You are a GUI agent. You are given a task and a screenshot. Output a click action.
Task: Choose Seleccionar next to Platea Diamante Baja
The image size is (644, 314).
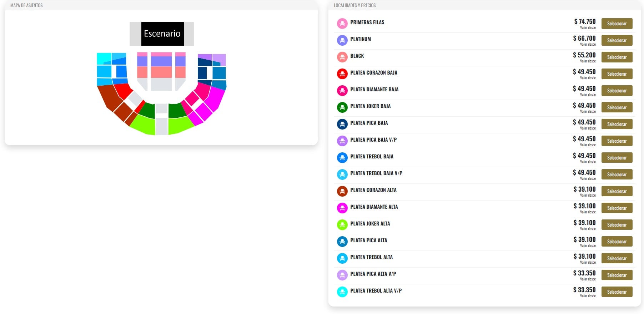point(617,91)
